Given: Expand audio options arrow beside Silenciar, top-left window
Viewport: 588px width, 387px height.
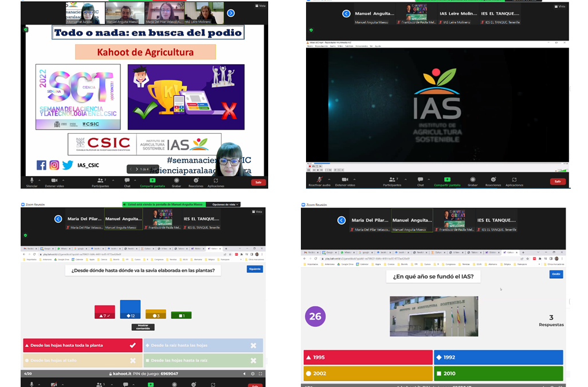Looking at the screenshot, I should (40, 180).
